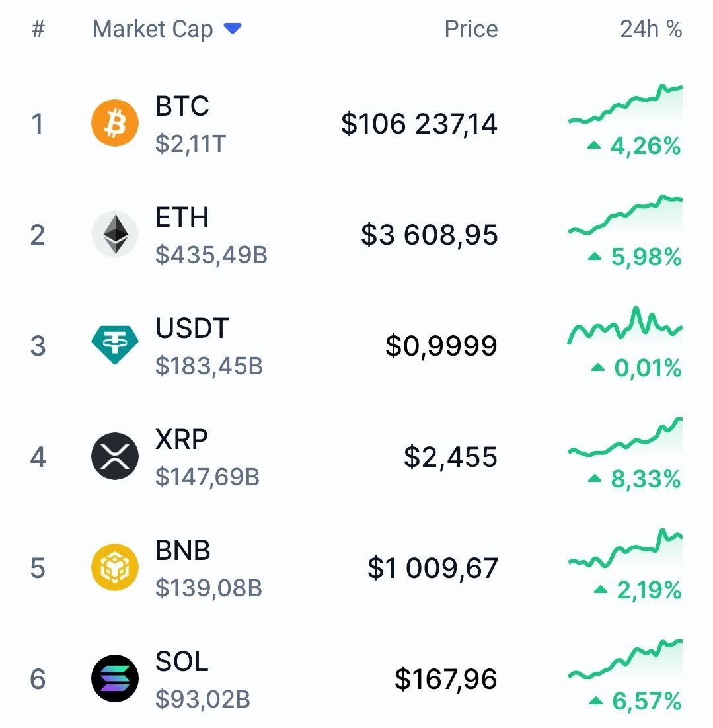The width and height of the screenshot is (713, 728).
Task: Sort list by 24h % column
Action: click(650, 29)
